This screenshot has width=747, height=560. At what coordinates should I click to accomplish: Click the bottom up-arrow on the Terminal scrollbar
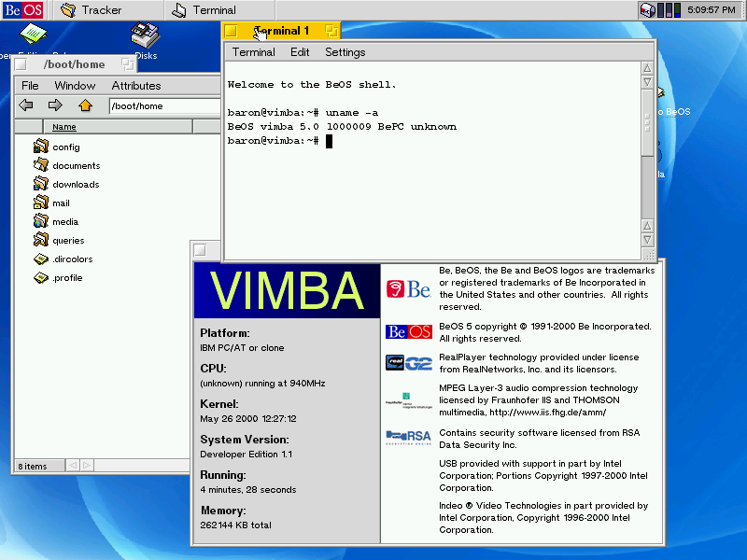pos(647,226)
